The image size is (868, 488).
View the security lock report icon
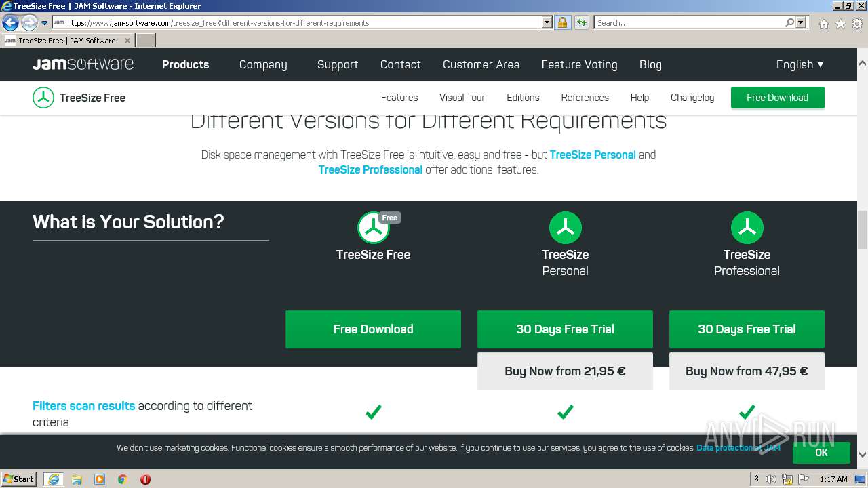pyautogui.click(x=562, y=22)
